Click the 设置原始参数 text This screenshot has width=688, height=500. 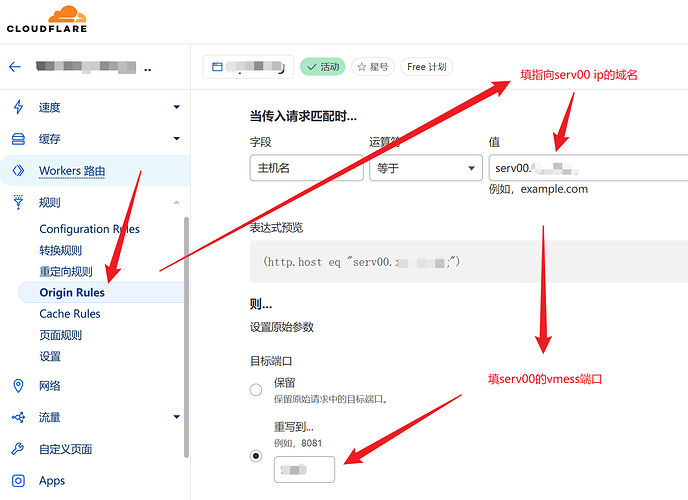coord(282,327)
